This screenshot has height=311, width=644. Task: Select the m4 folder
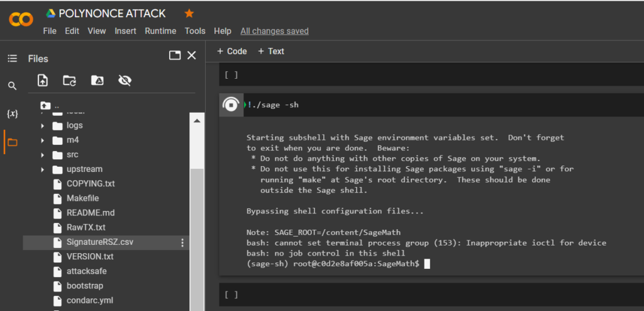73,140
